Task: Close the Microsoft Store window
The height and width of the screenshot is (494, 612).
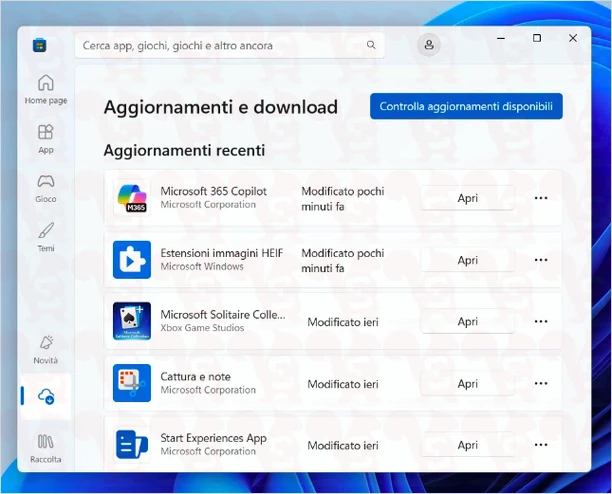Action: (x=573, y=38)
